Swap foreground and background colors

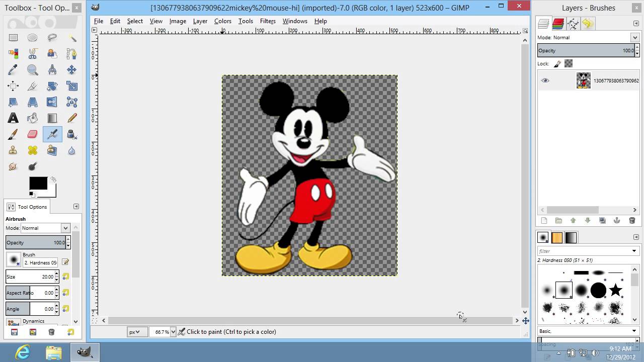tap(53, 179)
